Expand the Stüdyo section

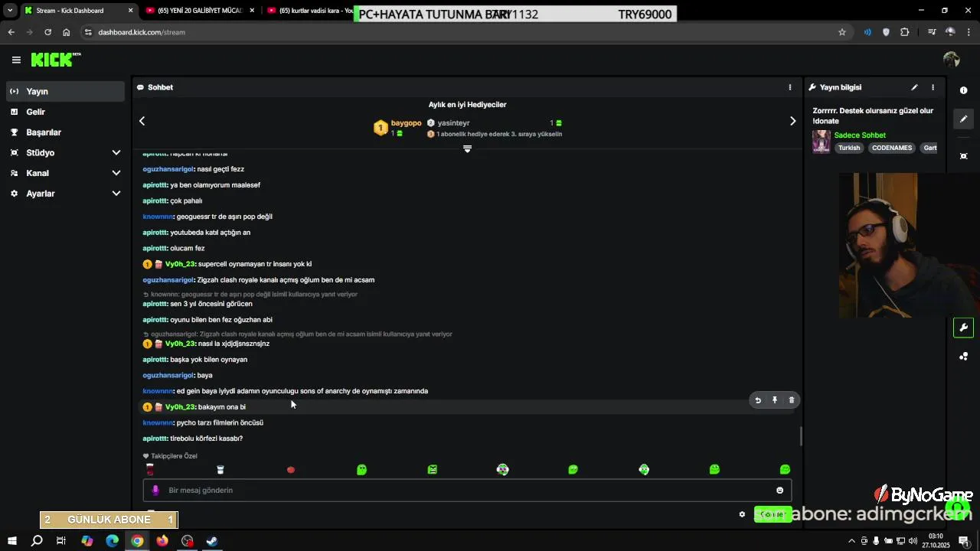pyautogui.click(x=65, y=152)
